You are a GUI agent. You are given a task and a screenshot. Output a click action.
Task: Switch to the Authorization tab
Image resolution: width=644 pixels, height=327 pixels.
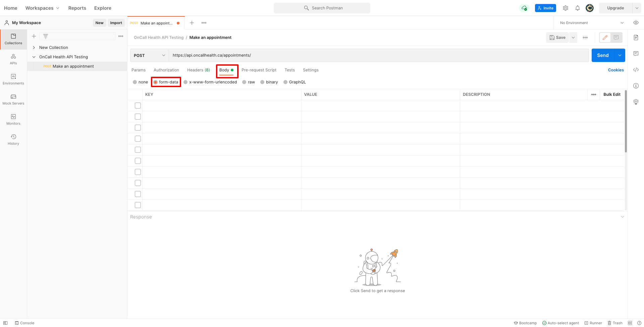coord(166,70)
